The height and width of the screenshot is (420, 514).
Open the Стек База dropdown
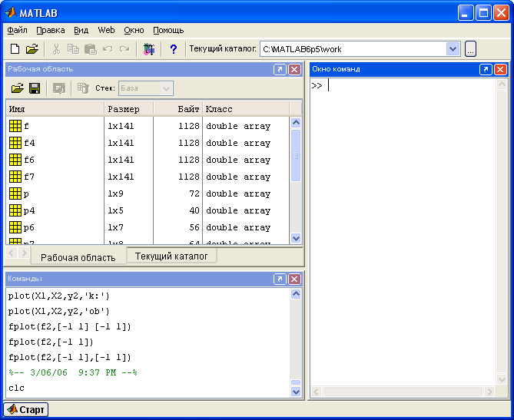(166, 88)
